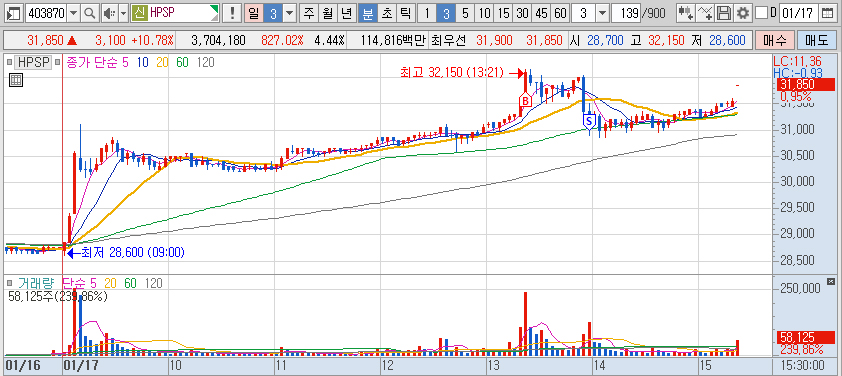Screen dimensions: 842x376
Task: Switch to the 년 yearly chart
Action: (347, 13)
